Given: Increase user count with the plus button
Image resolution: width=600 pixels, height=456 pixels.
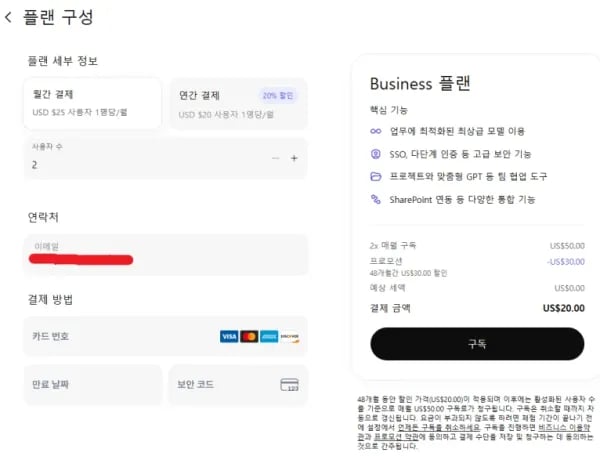Looking at the screenshot, I should click(x=294, y=158).
